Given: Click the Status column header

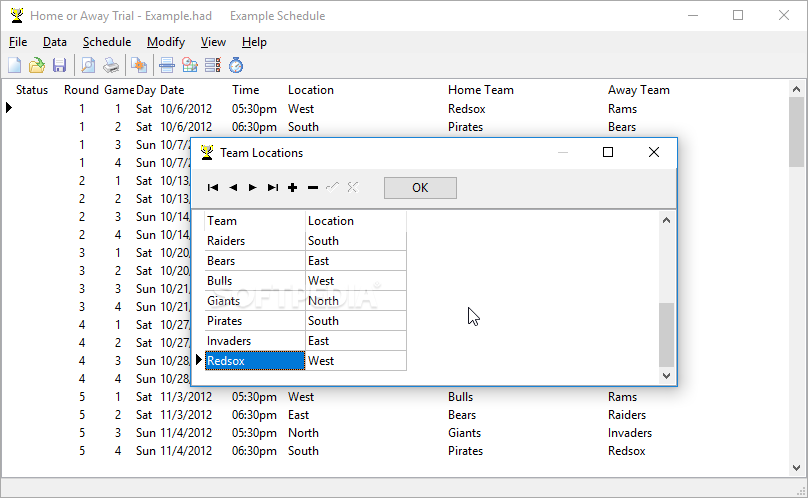Looking at the screenshot, I should tap(32, 90).
